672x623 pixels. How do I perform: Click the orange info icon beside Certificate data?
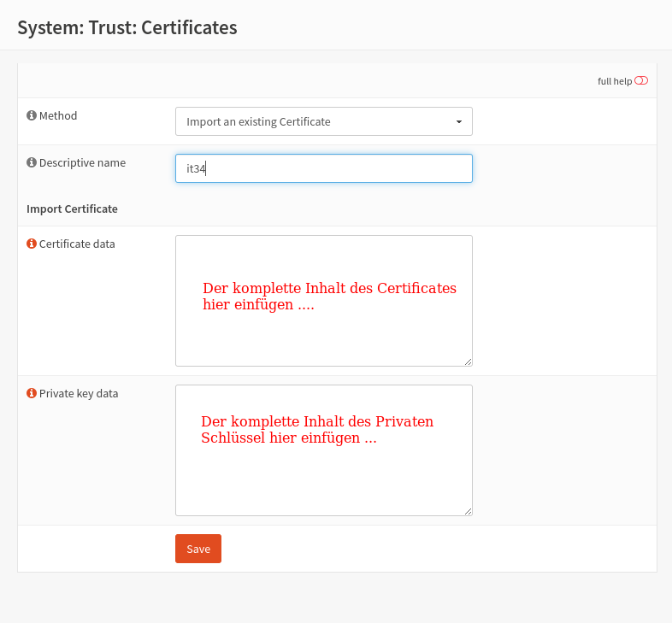pyautogui.click(x=32, y=244)
